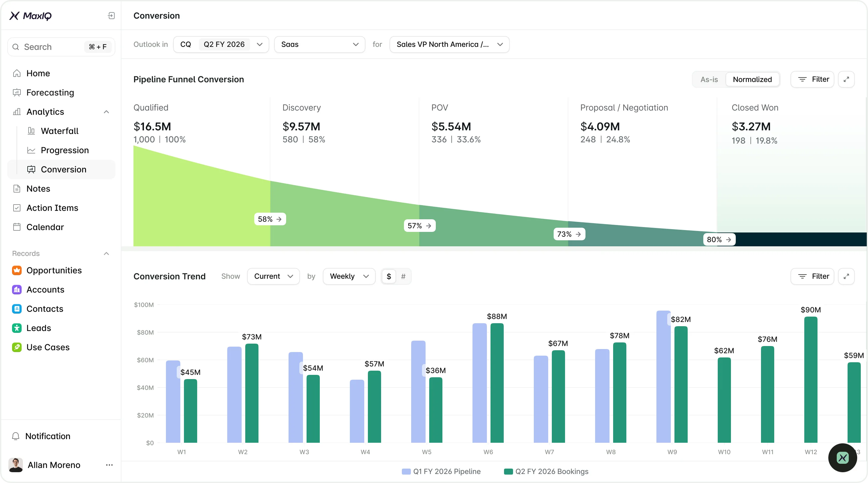Click Allan Moreno's avatar photo

coord(16,465)
